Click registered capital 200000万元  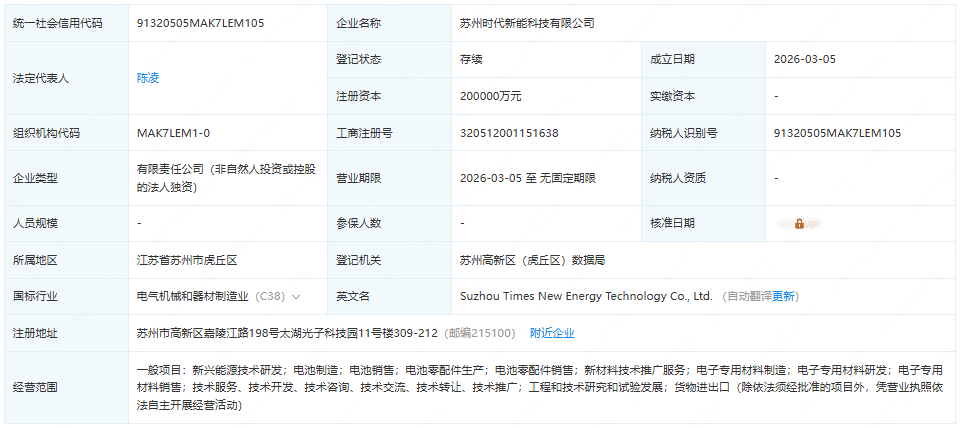click(490, 96)
